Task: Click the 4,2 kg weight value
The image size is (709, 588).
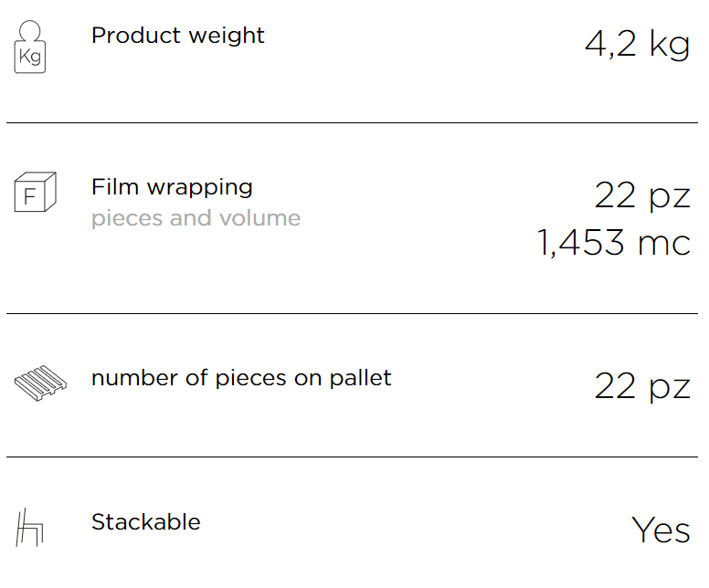Action: [x=637, y=45]
